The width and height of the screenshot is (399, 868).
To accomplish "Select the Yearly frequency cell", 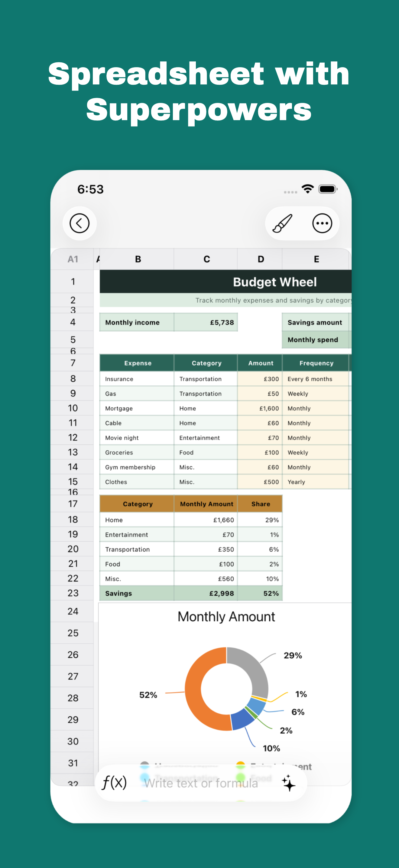I will (315, 482).
